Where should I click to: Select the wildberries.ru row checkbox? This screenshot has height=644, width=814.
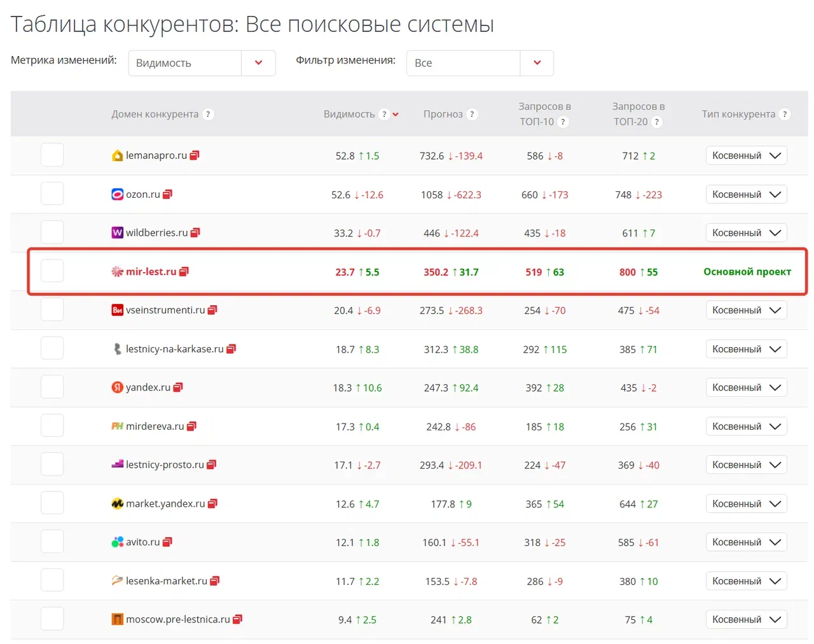pos(52,232)
